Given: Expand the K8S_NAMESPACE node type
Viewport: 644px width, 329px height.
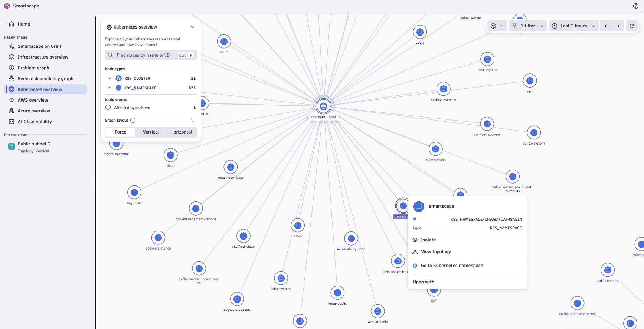Looking at the screenshot, I should [x=109, y=88].
